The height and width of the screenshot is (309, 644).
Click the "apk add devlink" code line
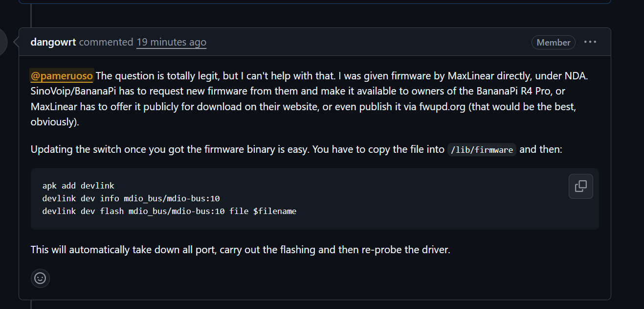[78, 186]
